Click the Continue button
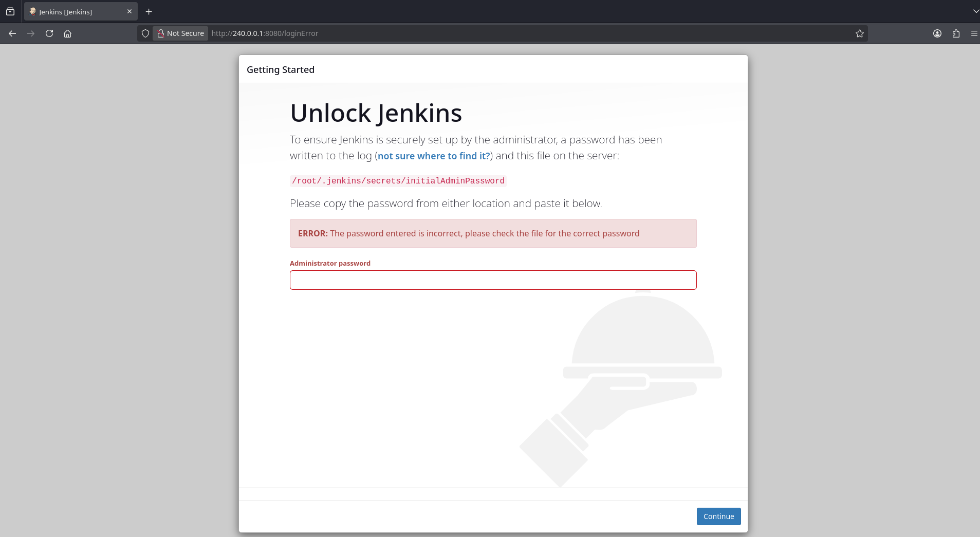This screenshot has height=537, width=980. pos(718,516)
